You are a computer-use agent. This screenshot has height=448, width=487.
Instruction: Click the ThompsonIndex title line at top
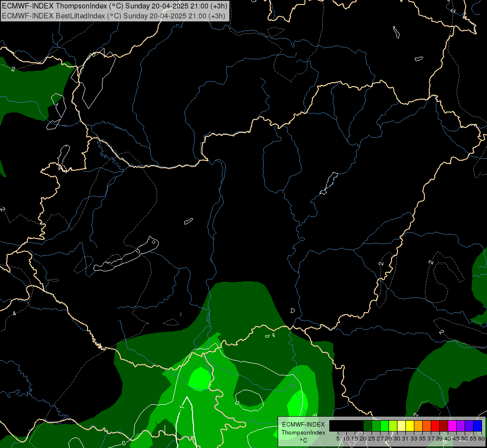[x=114, y=6]
